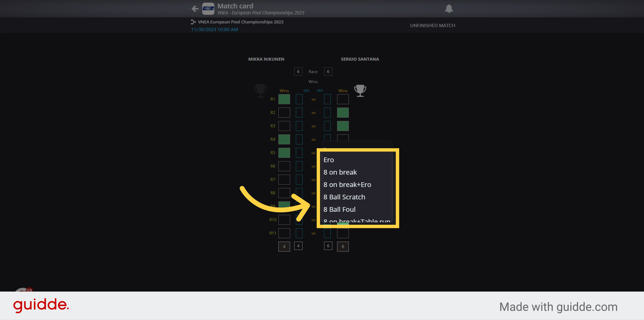
Task: Click Mikka Nikunen's total wins box showing 4
Action: coord(284,247)
